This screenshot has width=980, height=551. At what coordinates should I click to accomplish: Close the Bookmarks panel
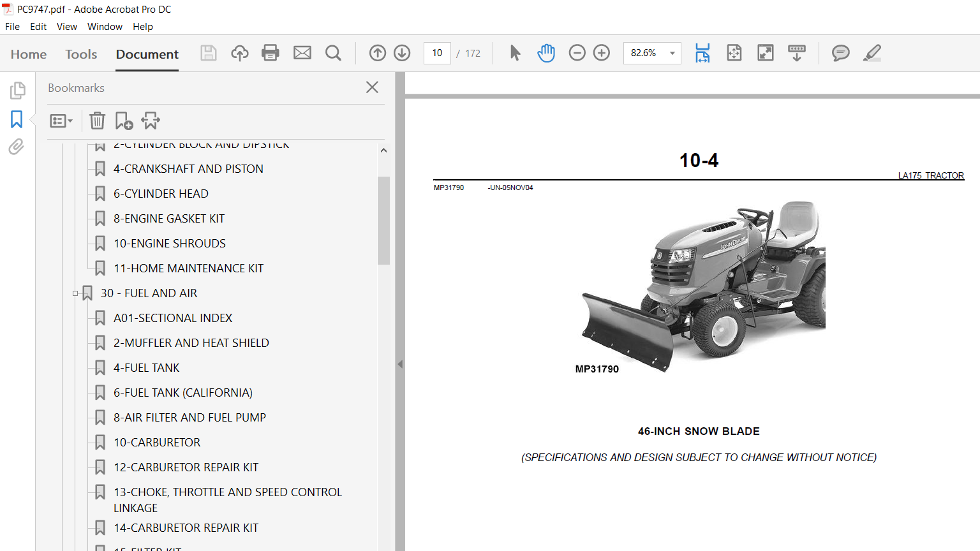point(373,87)
